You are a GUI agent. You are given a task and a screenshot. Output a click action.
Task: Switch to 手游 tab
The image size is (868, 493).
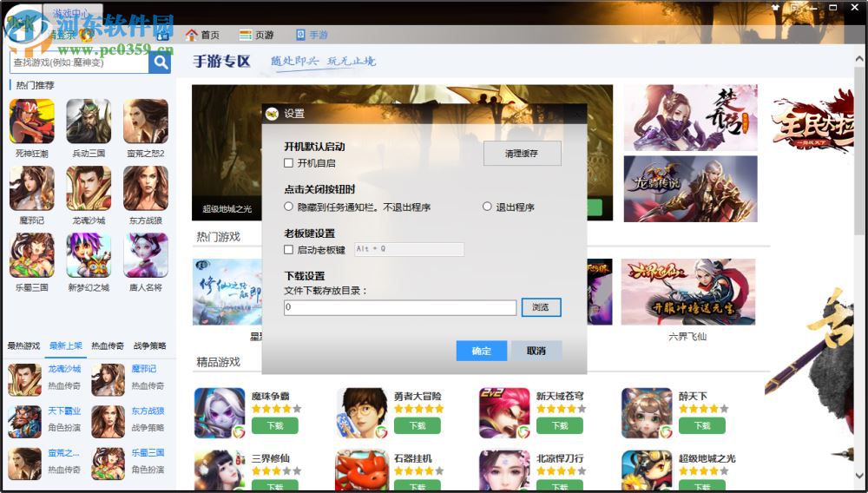tap(312, 35)
